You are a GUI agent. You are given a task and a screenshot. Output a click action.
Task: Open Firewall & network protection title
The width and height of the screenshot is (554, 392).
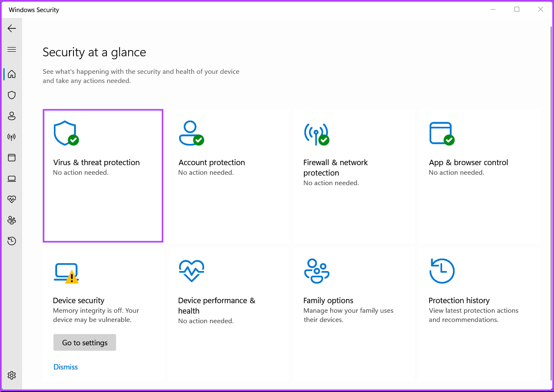click(336, 168)
